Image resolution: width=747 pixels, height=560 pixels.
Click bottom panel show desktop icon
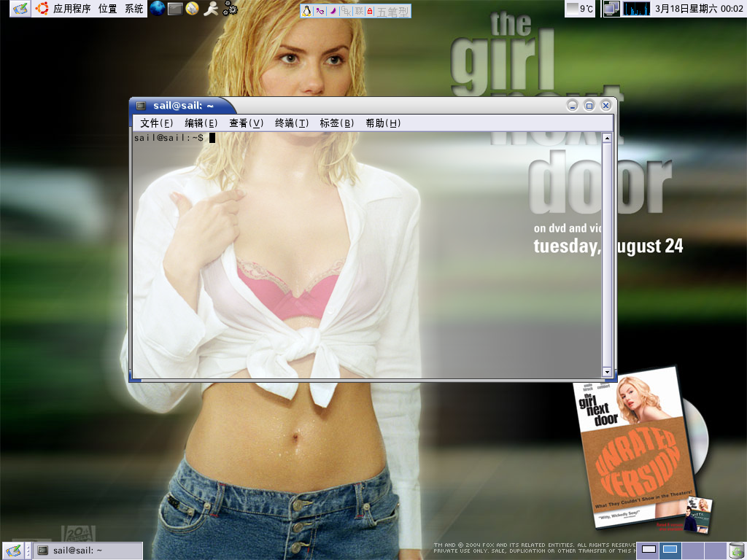[13, 551]
